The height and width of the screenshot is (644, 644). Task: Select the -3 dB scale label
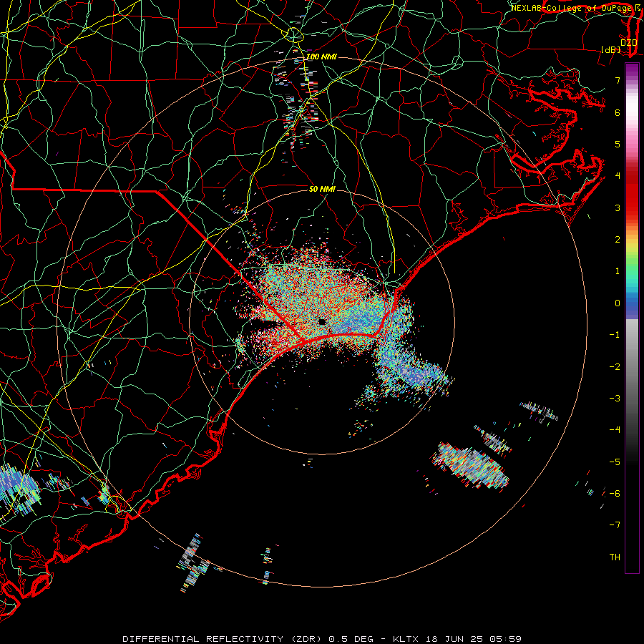pos(615,399)
